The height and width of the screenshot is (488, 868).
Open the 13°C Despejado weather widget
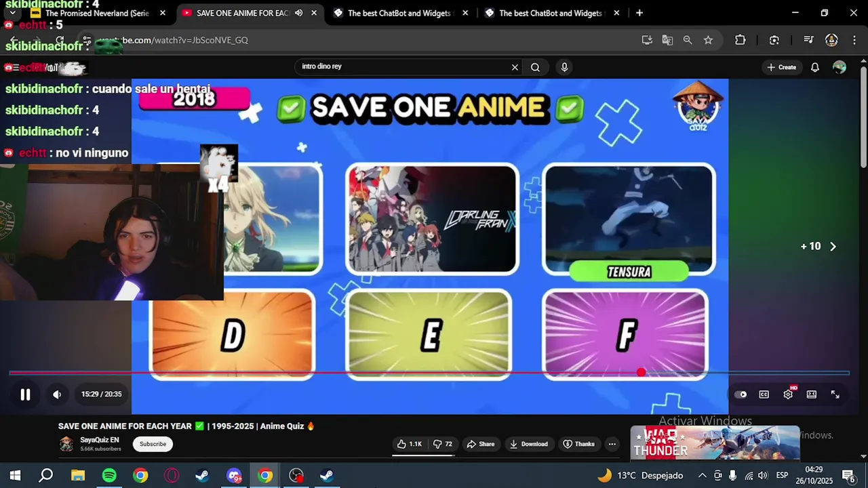click(639, 476)
